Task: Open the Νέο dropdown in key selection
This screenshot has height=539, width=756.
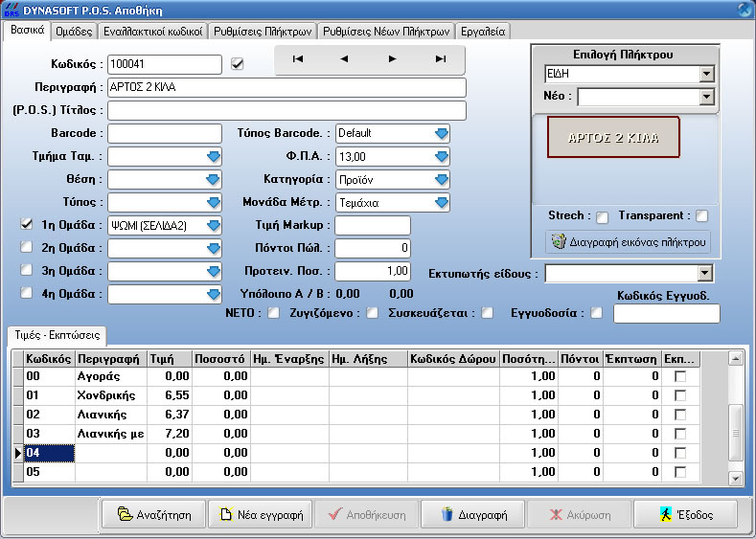Action: 706,97
